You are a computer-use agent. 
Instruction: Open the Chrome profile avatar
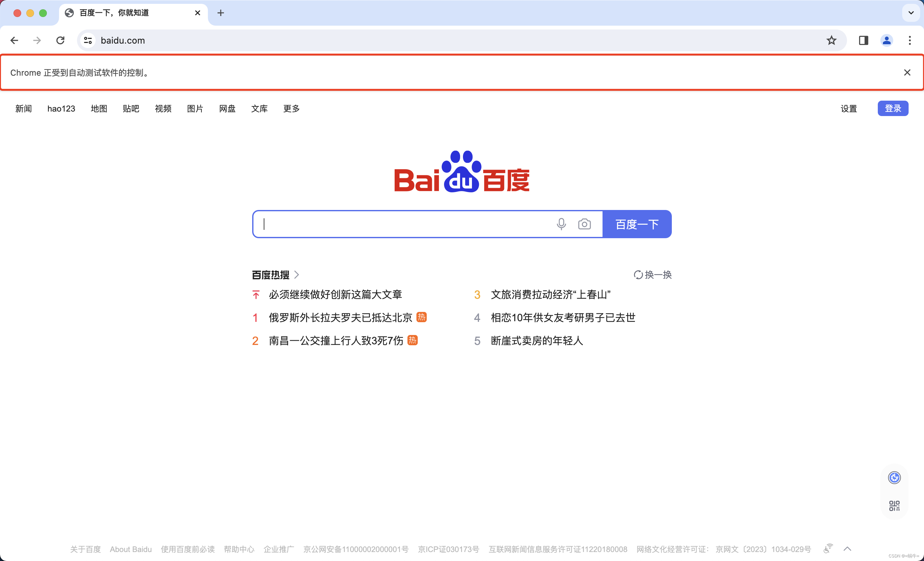(887, 40)
